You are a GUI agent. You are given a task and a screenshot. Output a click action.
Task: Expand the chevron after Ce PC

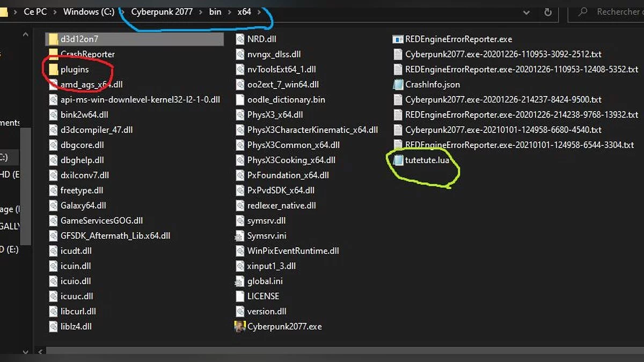click(55, 12)
